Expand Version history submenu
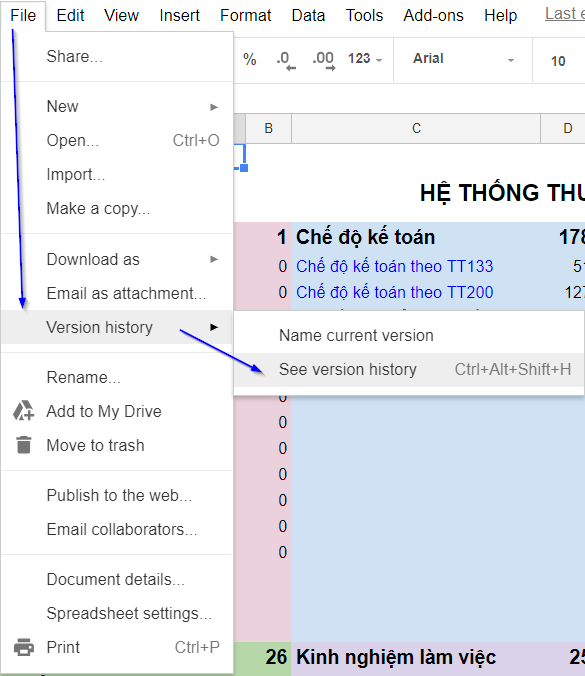The image size is (585, 676). 117,327
